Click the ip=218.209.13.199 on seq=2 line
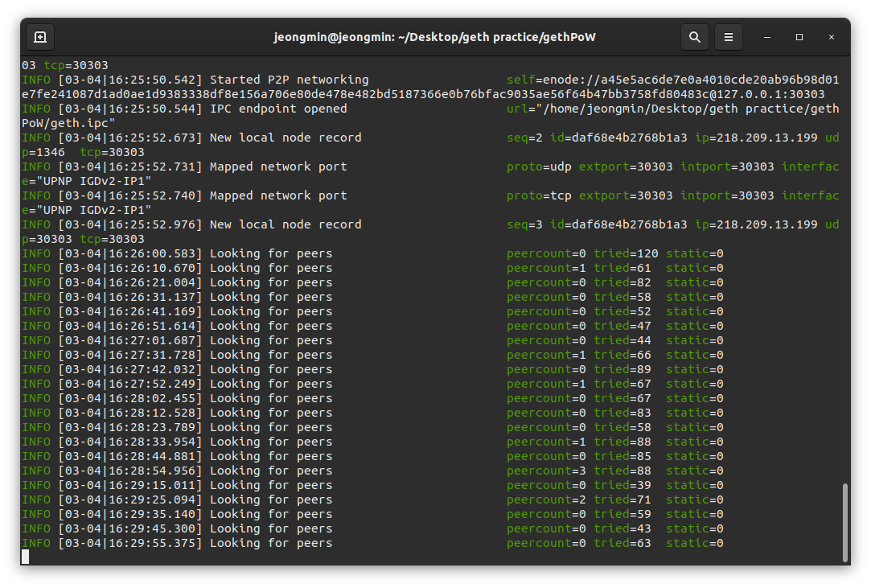Screen dimensions: 871x588 point(756,138)
